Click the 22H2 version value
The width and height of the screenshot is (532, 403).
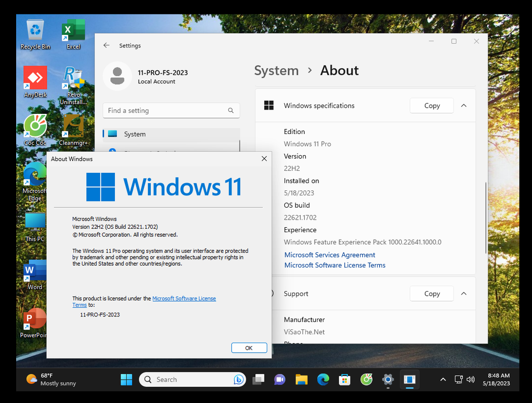tap(292, 168)
